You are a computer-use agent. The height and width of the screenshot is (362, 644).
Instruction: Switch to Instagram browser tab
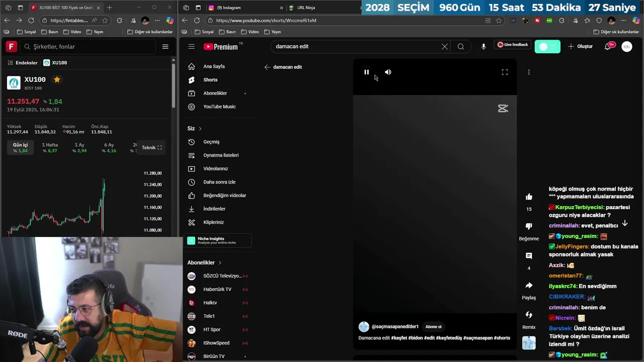pos(247,8)
